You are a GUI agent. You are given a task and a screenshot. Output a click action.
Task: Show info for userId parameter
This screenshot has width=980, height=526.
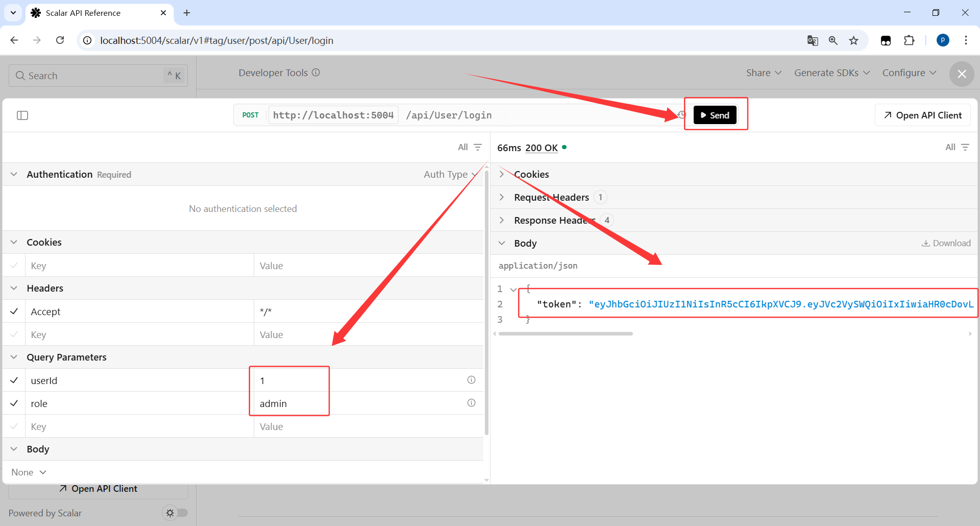471,380
